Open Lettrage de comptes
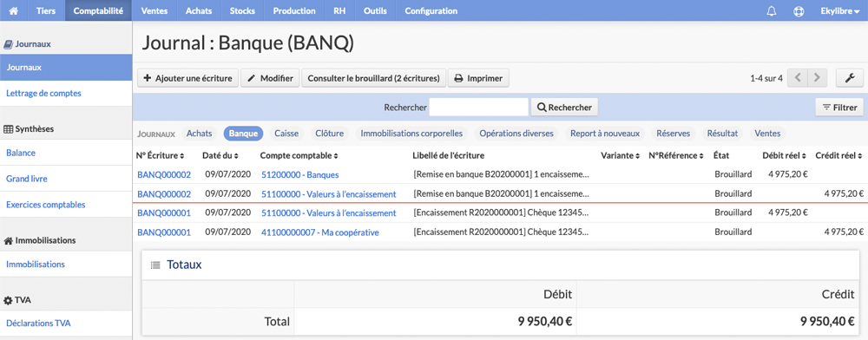This screenshot has width=868, height=340. pos(66,93)
